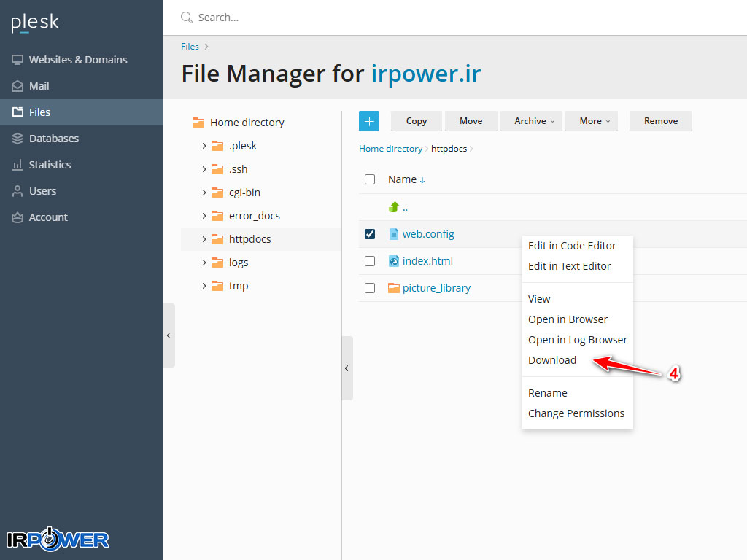Collapse the left navigation sidebar handle

pyautogui.click(x=169, y=335)
